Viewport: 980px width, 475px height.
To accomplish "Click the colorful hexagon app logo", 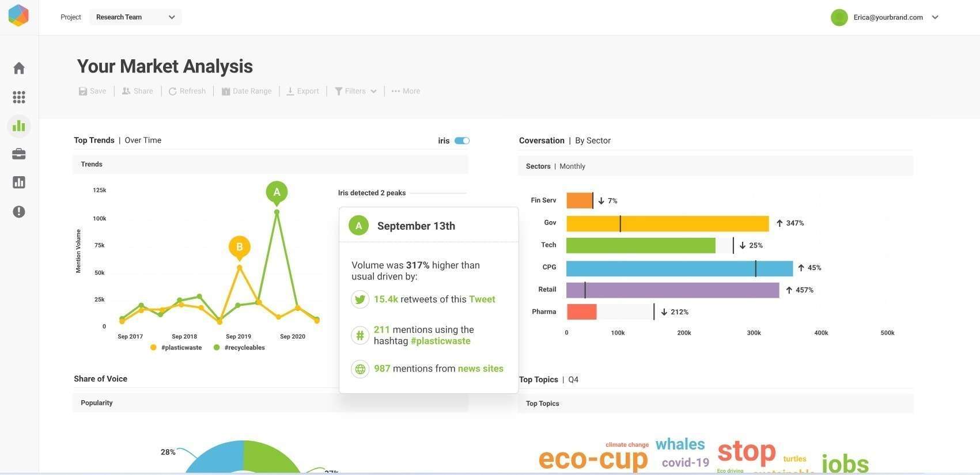I will pos(18,16).
